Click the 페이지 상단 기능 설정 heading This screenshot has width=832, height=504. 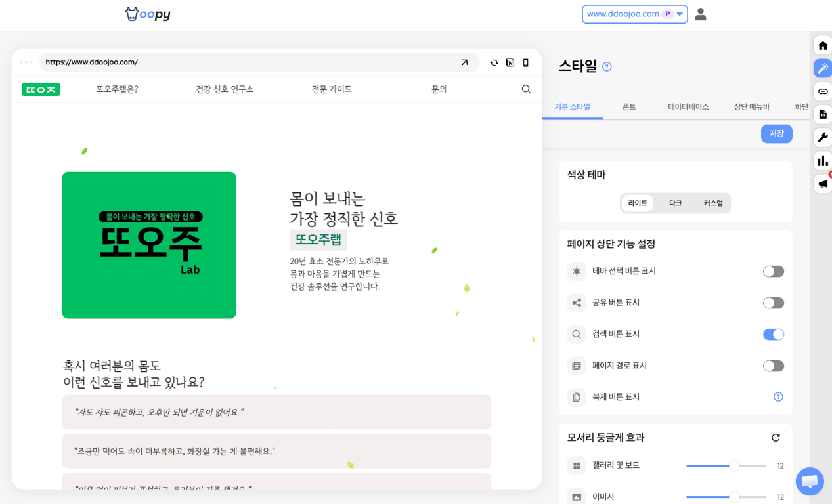[x=611, y=243]
